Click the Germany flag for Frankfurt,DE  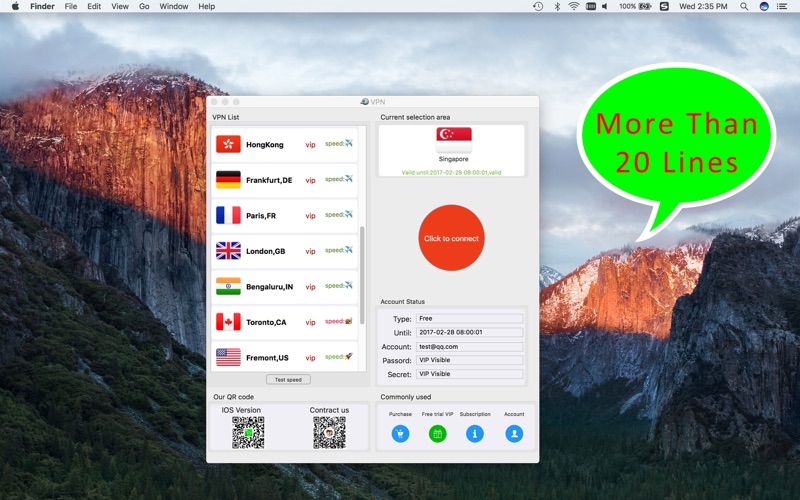pyautogui.click(x=228, y=180)
